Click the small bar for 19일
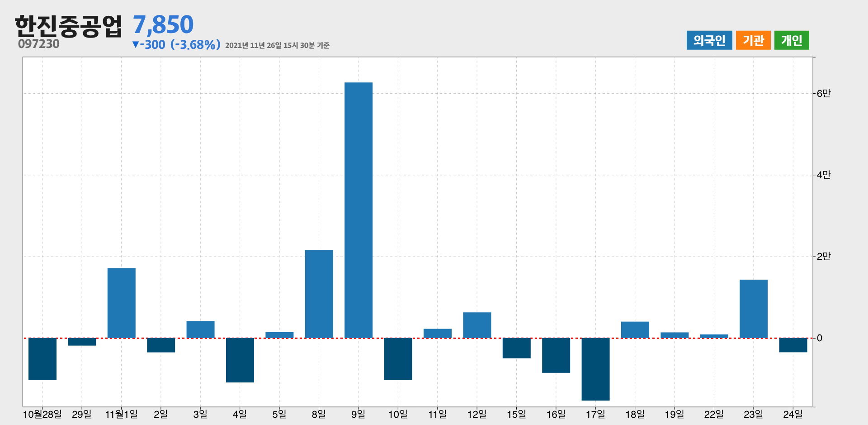The image size is (868, 425). coord(675,335)
